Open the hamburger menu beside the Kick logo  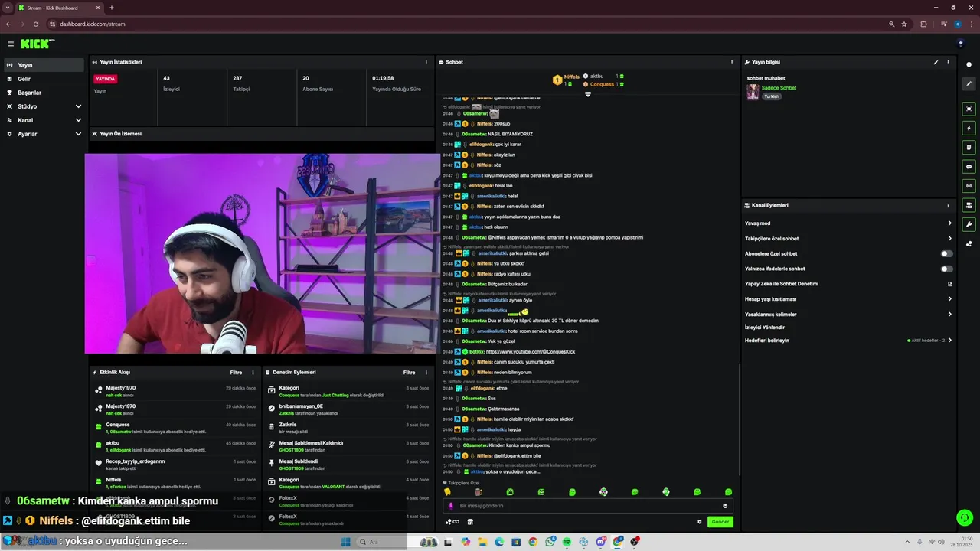pyautogui.click(x=11, y=44)
